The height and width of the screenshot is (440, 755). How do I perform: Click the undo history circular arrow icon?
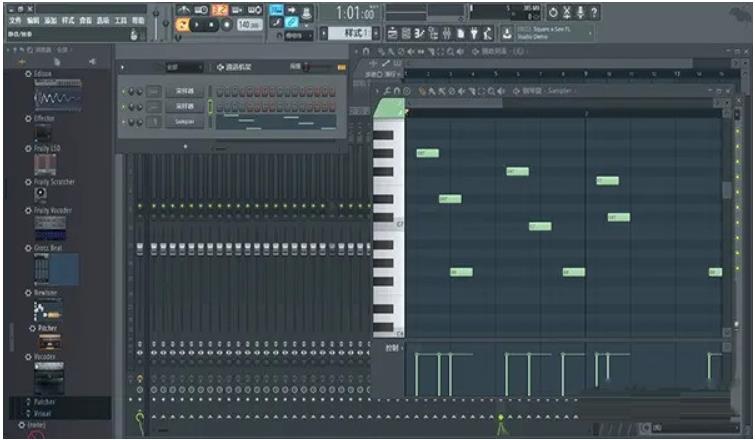553,12
